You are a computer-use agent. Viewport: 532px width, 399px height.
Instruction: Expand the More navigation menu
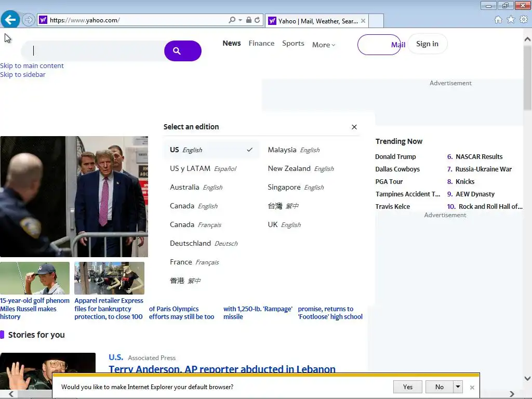324,45
